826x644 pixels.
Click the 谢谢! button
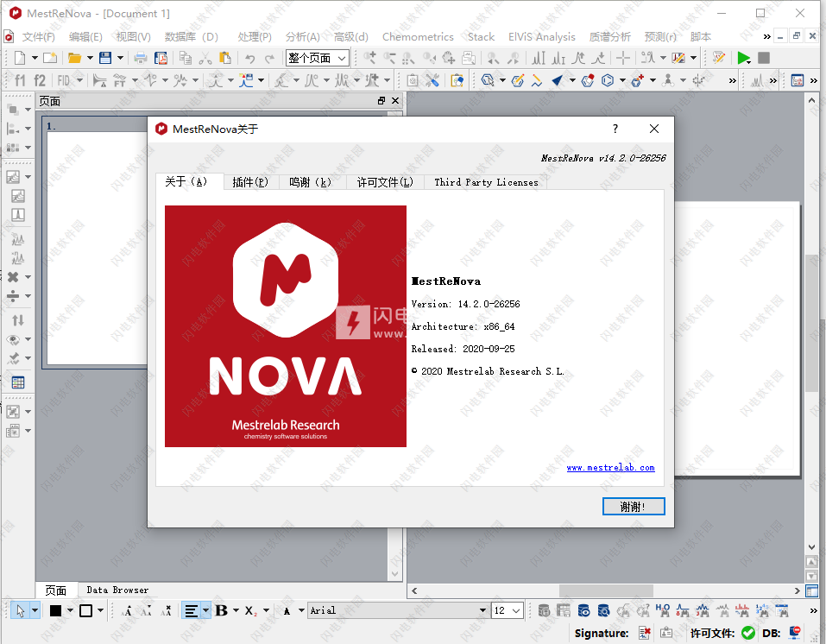[634, 507]
